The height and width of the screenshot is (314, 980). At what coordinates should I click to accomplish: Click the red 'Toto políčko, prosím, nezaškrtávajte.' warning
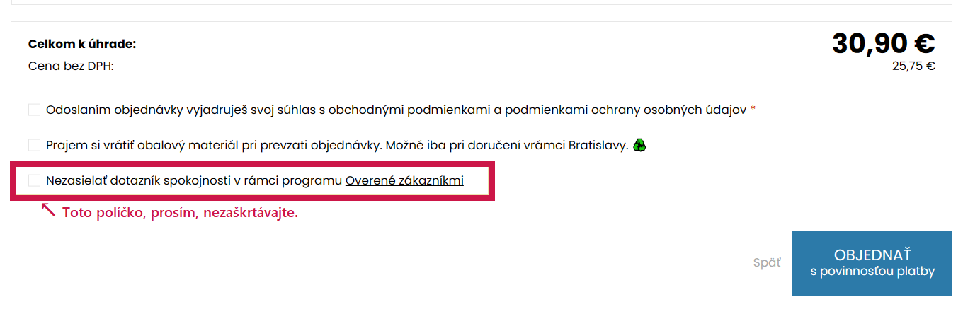tap(180, 213)
